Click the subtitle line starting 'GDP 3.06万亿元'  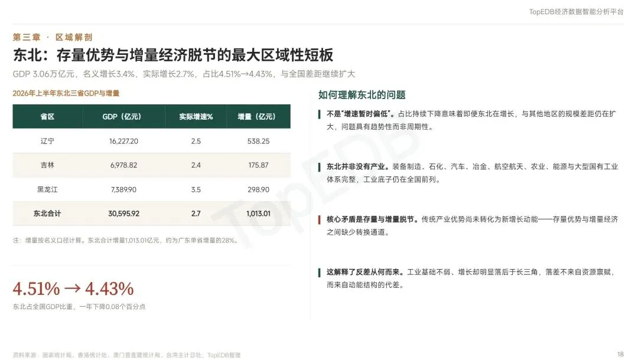184,74
